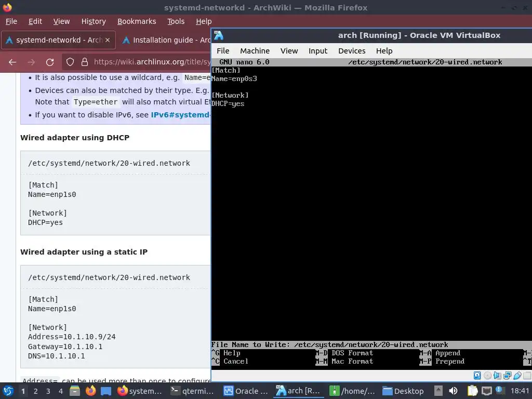Open Firefox Help menu
This screenshot has height=399, width=532.
coord(204,21)
